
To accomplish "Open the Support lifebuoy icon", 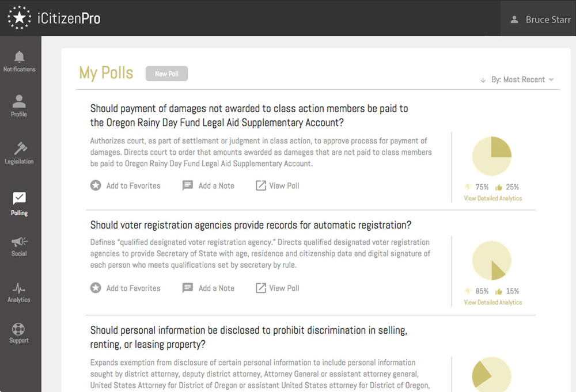I will [x=19, y=329].
